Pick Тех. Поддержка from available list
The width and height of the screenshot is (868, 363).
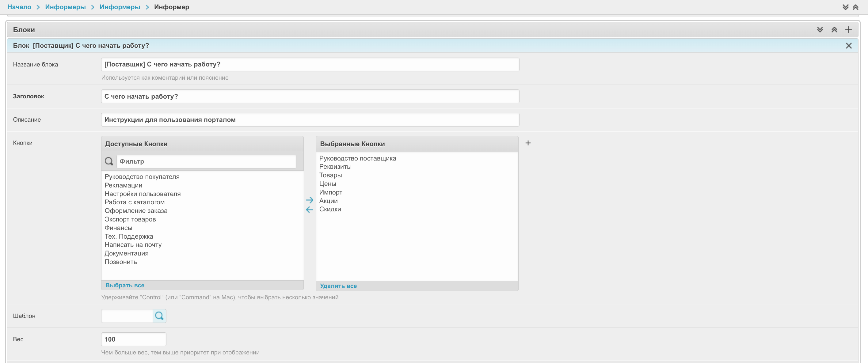(x=129, y=236)
